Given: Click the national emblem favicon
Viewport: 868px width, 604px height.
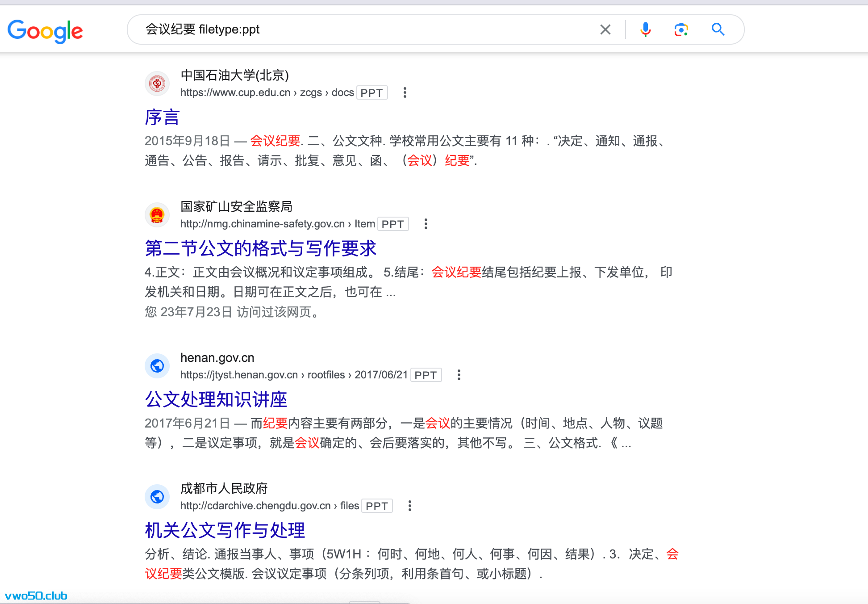Looking at the screenshot, I should coord(157,215).
